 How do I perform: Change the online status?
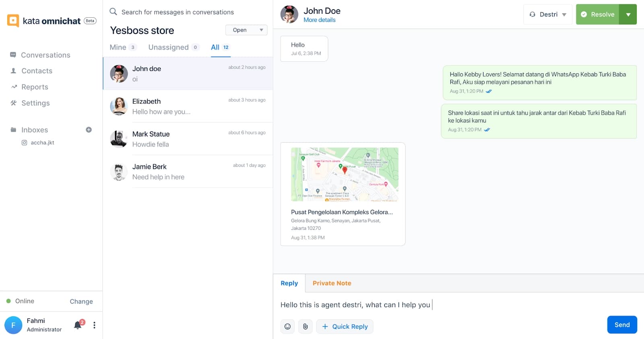click(x=81, y=302)
